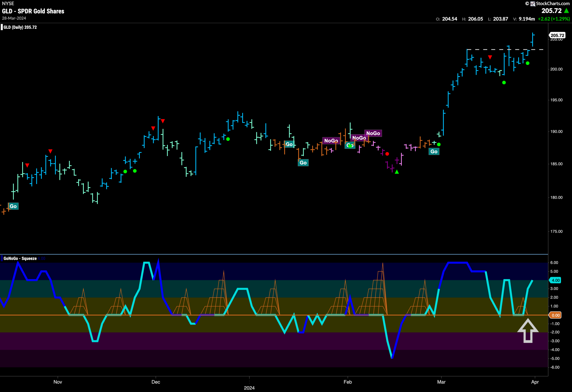Click the Go label before March
Image resolution: width=572 pixels, height=392 pixels.
(x=434, y=152)
